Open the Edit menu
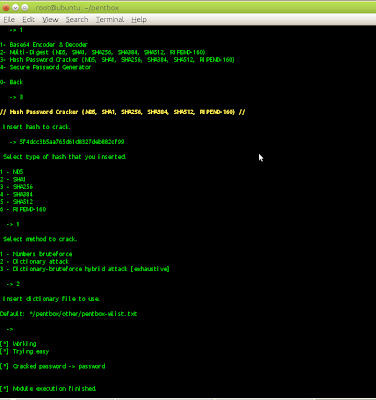The image size is (376, 400). 28,20
